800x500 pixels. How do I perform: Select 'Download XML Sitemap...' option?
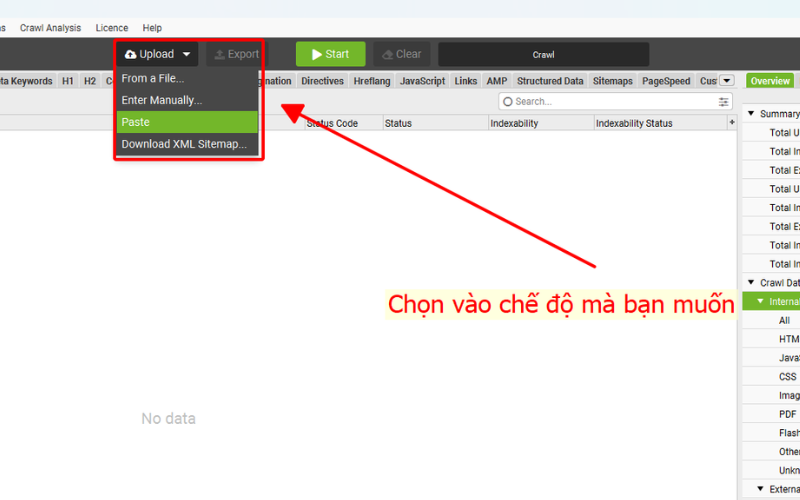184,144
